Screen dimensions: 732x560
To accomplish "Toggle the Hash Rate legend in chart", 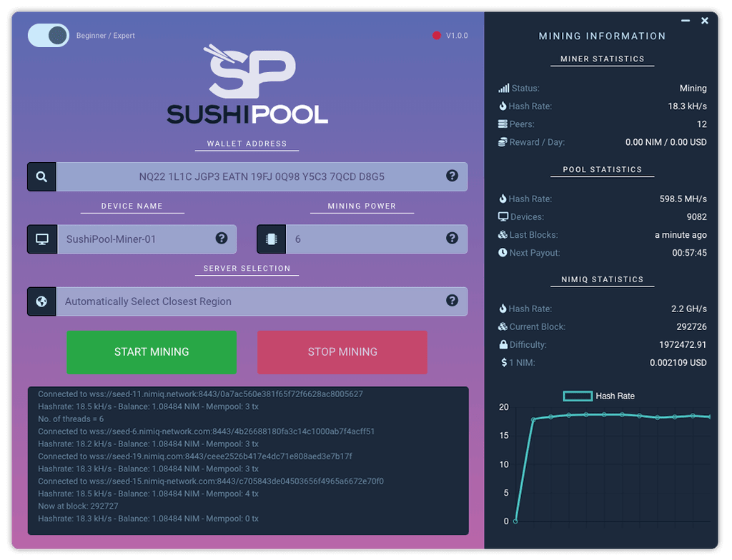I will (x=599, y=396).
